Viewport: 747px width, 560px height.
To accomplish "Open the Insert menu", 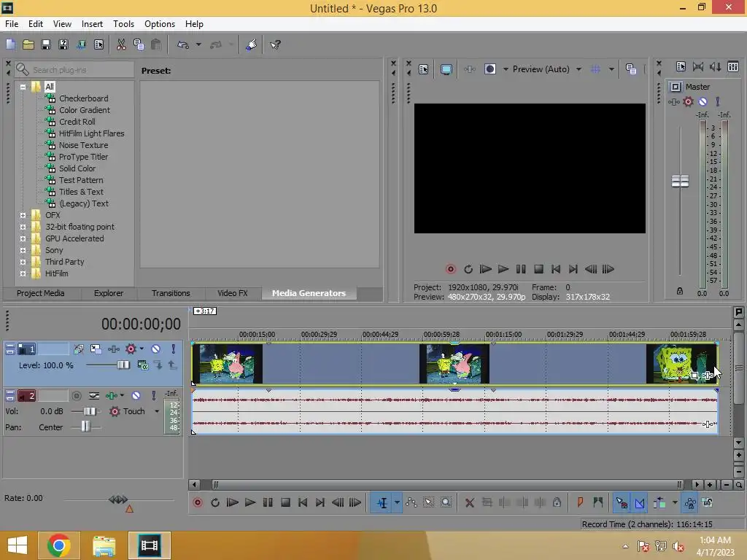I will (x=92, y=24).
